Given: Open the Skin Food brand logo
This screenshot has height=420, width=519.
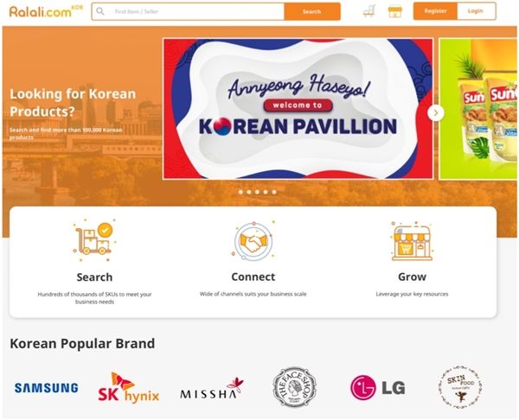Looking at the screenshot, I should (460, 387).
